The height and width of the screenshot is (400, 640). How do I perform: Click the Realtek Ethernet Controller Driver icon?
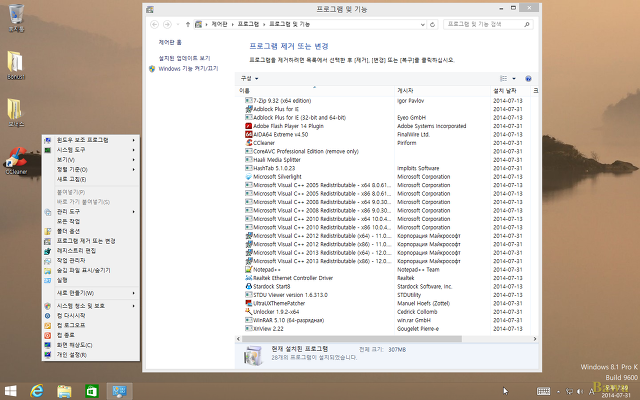(x=249, y=278)
